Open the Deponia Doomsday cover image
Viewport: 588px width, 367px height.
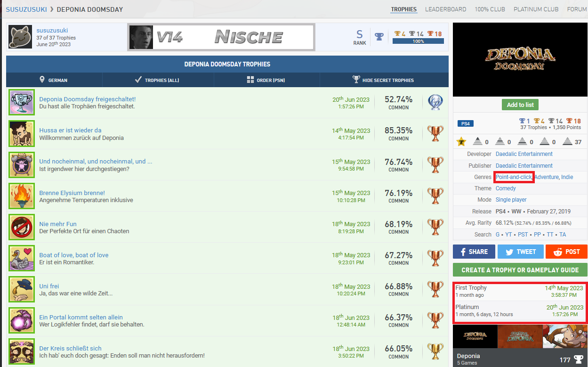tap(520, 59)
